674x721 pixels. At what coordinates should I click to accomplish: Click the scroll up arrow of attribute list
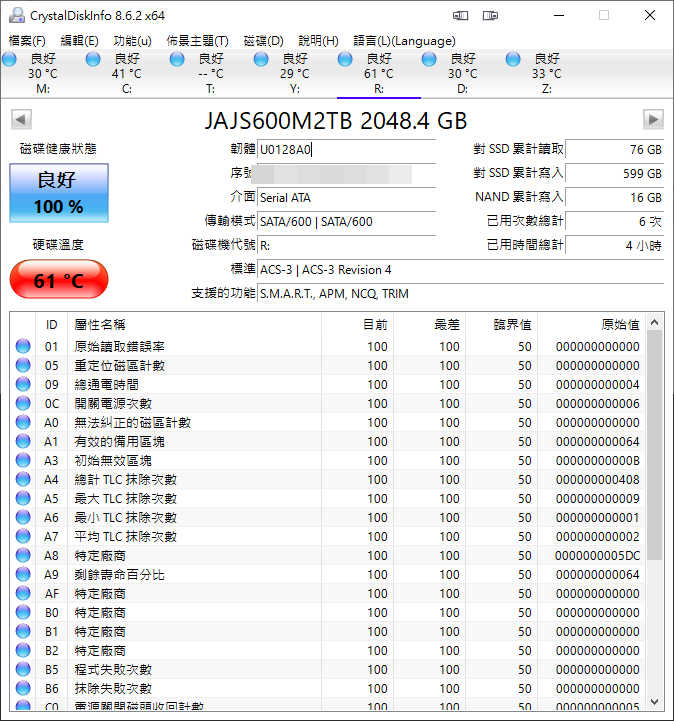[x=655, y=322]
